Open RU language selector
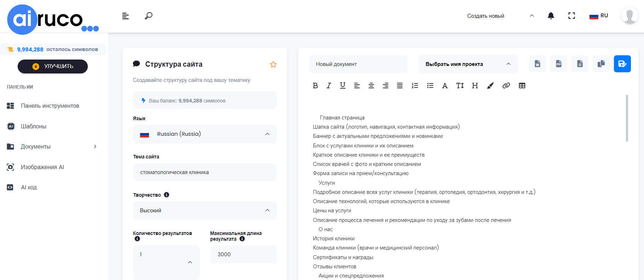644x280 pixels. [x=599, y=16]
